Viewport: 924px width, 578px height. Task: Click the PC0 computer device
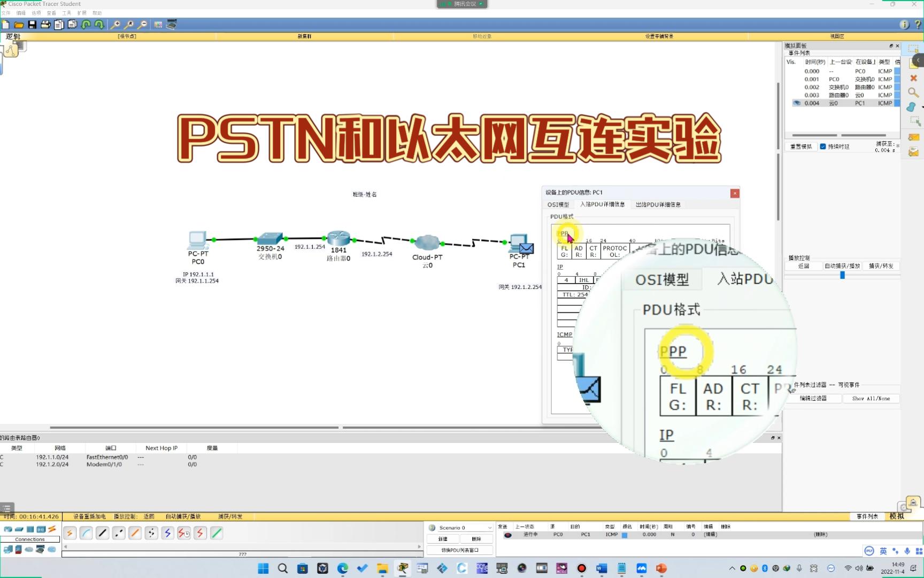pos(198,240)
